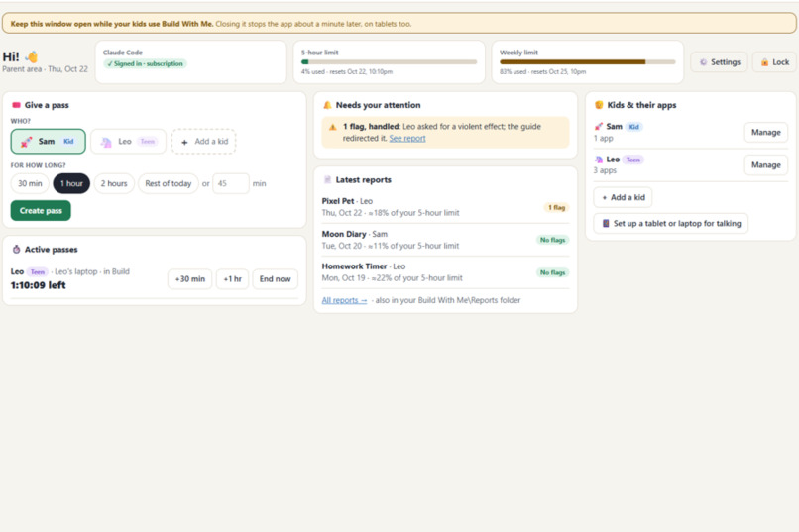Click the plus icon in the dashed Add a kid chip
The height and width of the screenshot is (532, 799).
[x=184, y=142]
